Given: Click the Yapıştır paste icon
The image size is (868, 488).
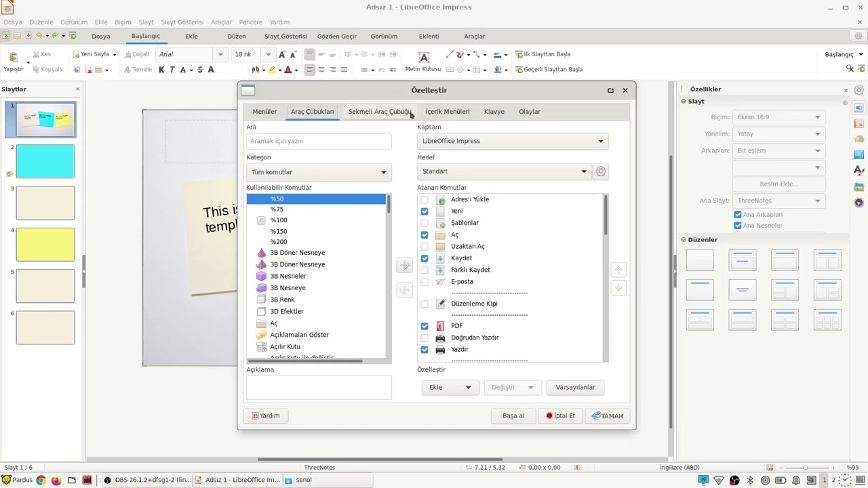Looking at the screenshot, I should click(13, 58).
